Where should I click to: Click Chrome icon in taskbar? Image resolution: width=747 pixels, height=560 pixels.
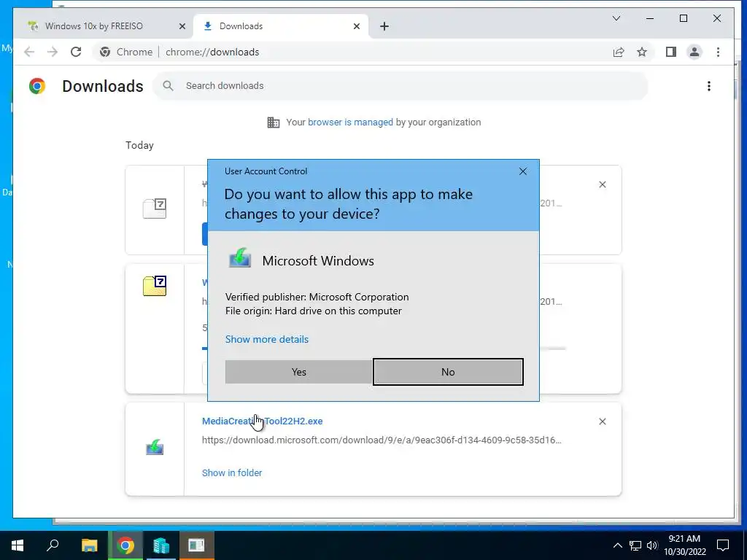pos(125,545)
